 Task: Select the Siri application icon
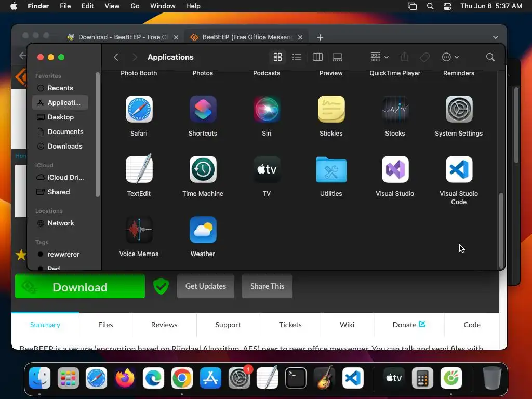(x=267, y=109)
